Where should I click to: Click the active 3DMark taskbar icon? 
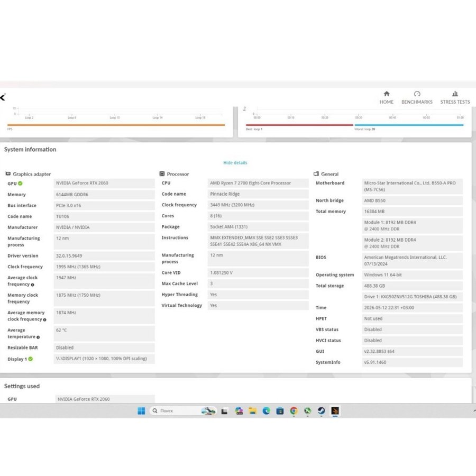click(x=335, y=411)
